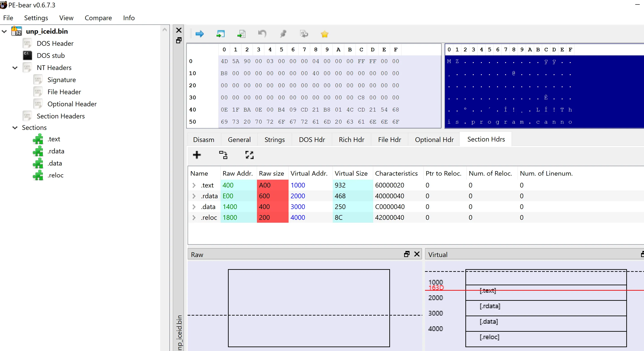The width and height of the screenshot is (644, 351).
Task: Click hex byte 4D at offset 0
Action: (x=224, y=61)
